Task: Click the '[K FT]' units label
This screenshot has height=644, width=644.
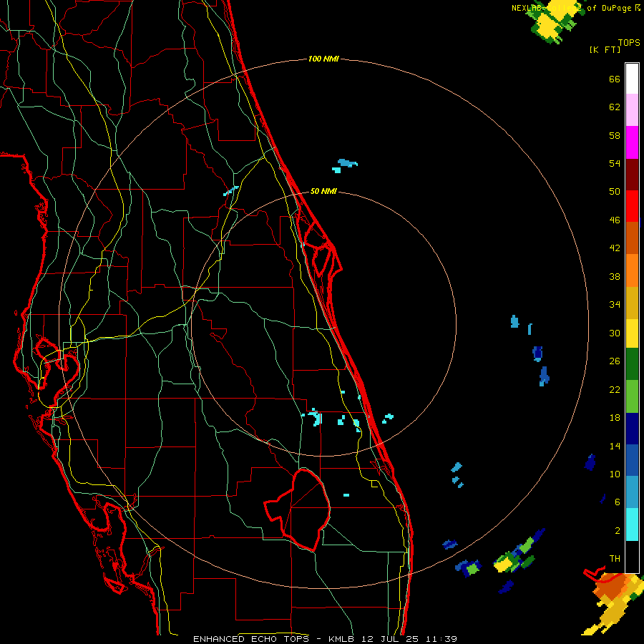Action: (605, 49)
